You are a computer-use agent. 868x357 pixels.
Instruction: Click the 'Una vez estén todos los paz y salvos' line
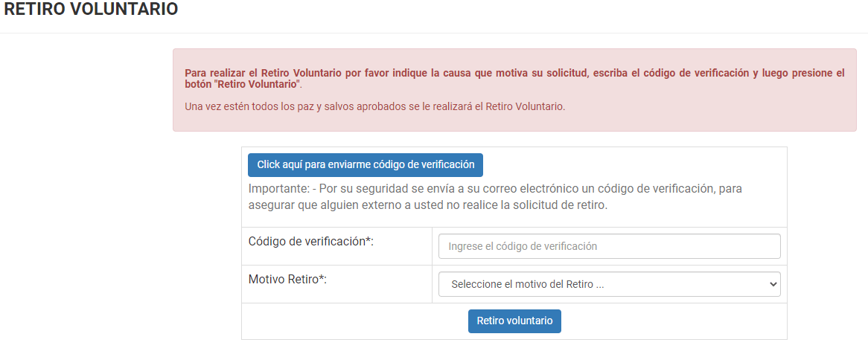[x=374, y=107]
